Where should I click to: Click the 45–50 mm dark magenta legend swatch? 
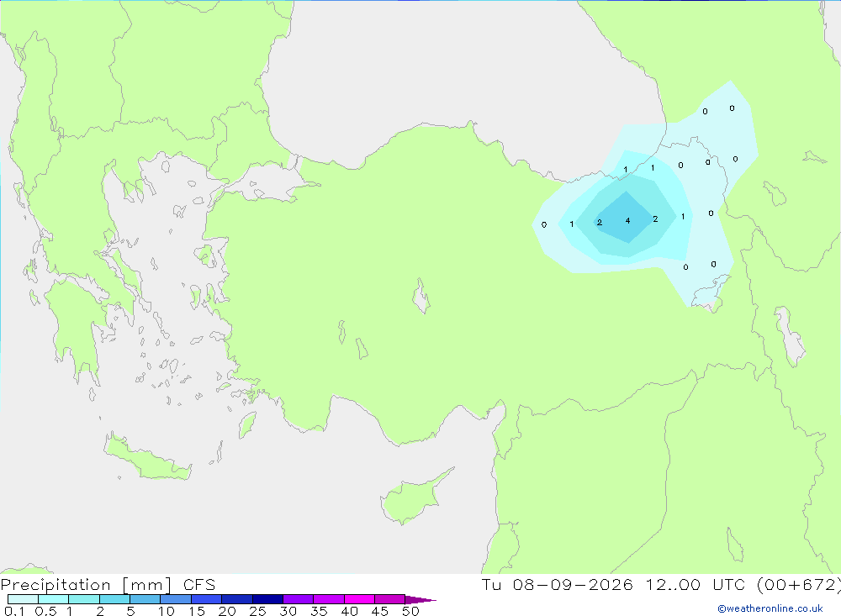coord(390,599)
